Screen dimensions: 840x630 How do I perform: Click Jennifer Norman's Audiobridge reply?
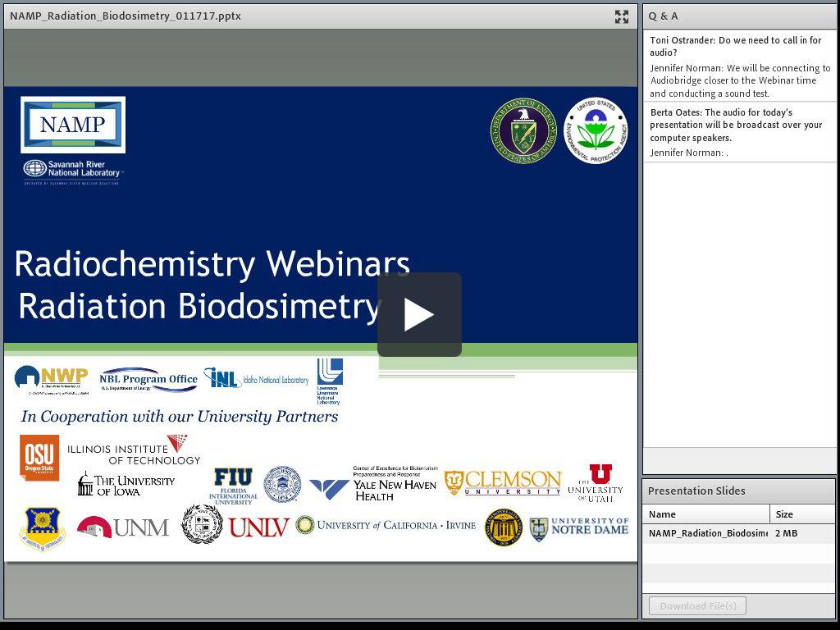739,80
